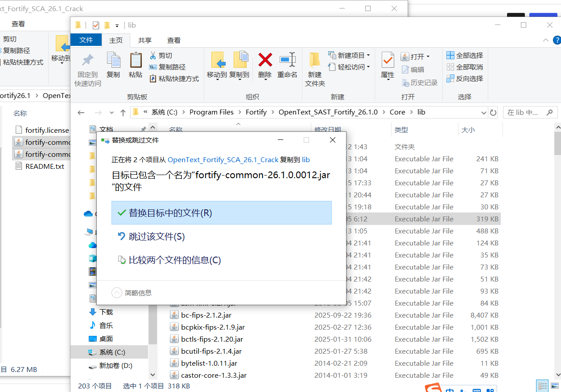Sort by the 大小 column header
Image resolution: width=561 pixels, height=392 pixels.
click(468, 130)
